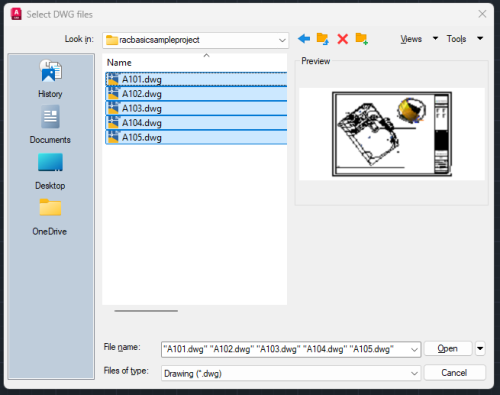Click the red X delete icon

(342, 39)
